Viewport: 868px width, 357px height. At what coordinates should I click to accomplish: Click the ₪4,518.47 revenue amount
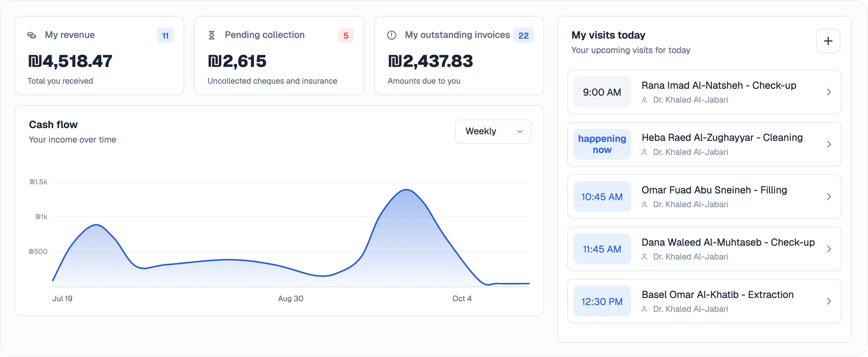[x=70, y=61]
